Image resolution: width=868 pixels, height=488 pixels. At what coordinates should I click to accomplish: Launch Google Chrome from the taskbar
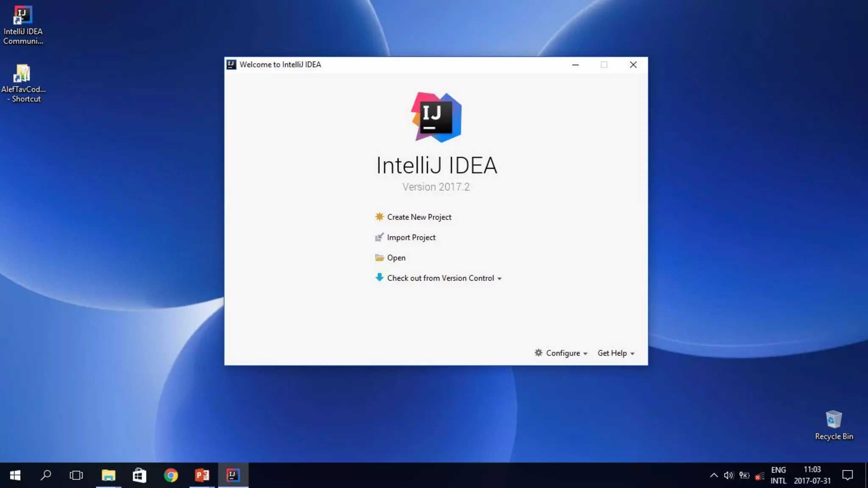click(171, 475)
